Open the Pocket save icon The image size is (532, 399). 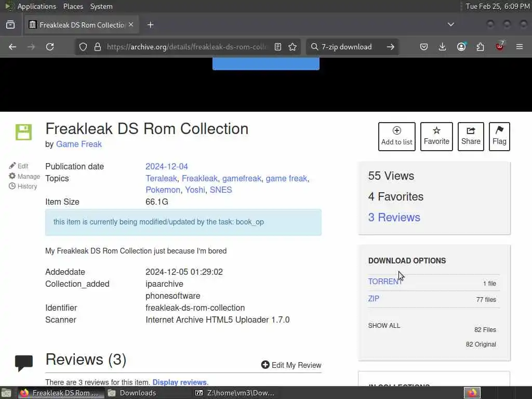click(424, 47)
